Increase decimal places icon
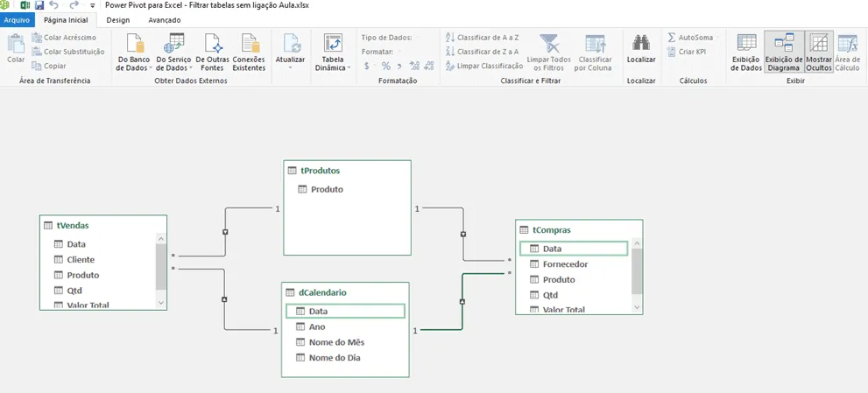This screenshot has height=393, width=868. click(414, 66)
